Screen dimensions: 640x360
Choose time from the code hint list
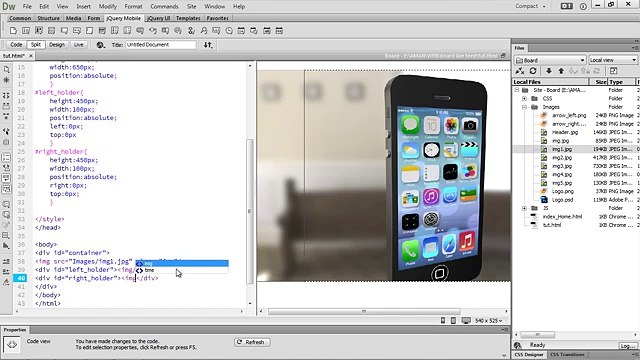point(182,270)
